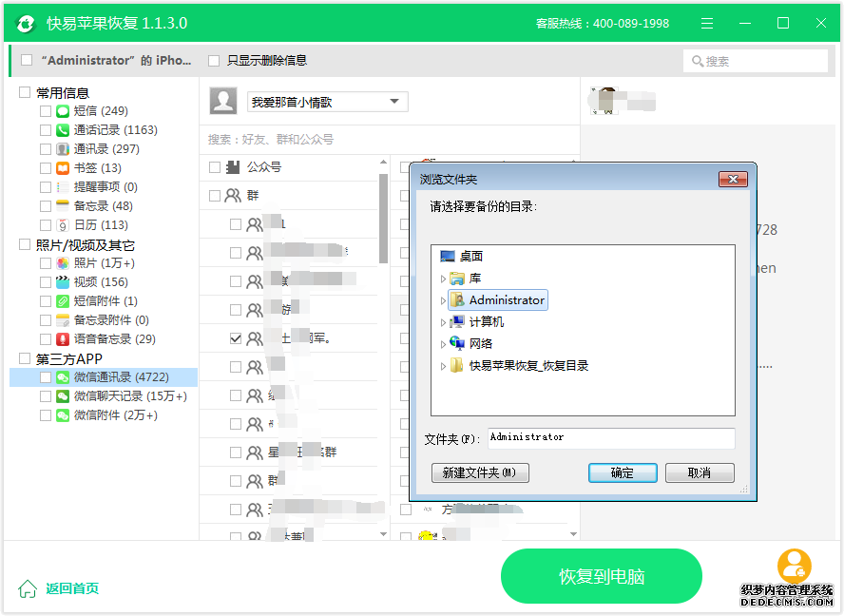This screenshot has width=844, height=616.
Task: Click the top-right 搜索 search box
Action: 756,61
